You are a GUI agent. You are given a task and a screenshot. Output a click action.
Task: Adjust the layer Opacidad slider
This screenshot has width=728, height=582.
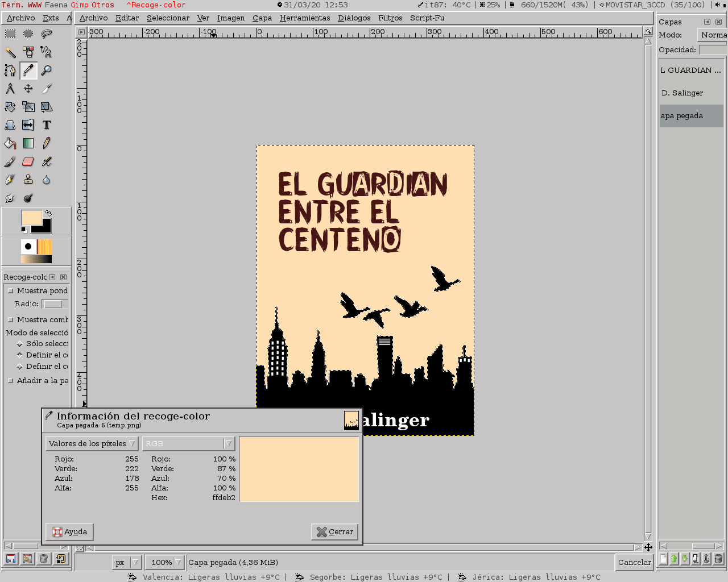[713, 50]
